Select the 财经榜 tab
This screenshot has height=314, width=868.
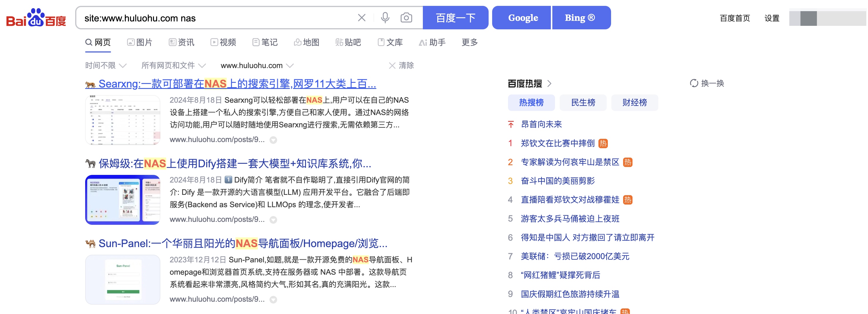pyautogui.click(x=635, y=102)
